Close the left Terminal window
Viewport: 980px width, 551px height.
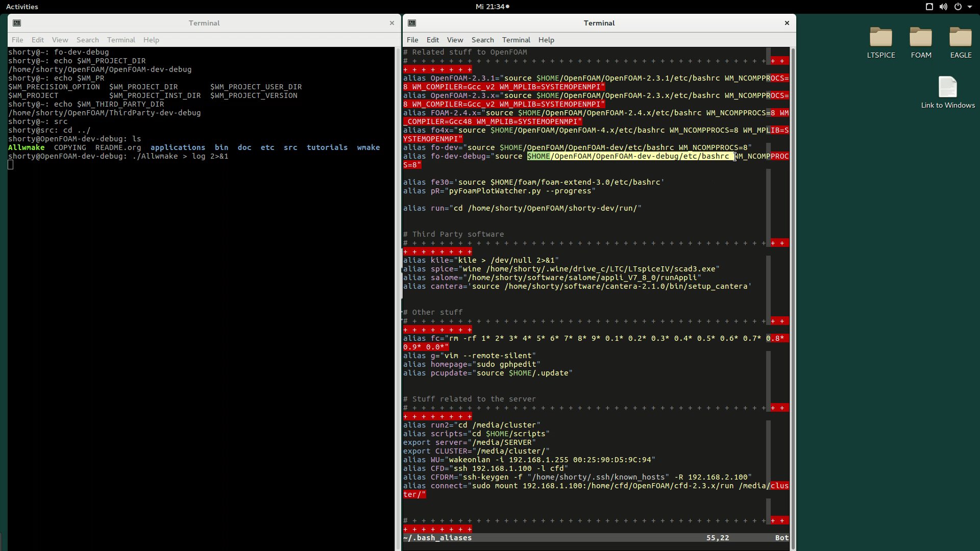point(392,23)
